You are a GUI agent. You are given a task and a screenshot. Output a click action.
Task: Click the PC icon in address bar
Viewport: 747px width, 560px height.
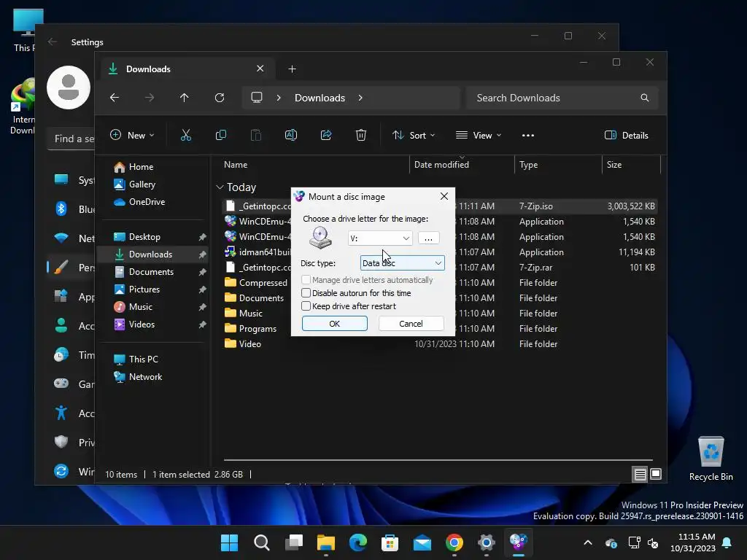coord(257,98)
